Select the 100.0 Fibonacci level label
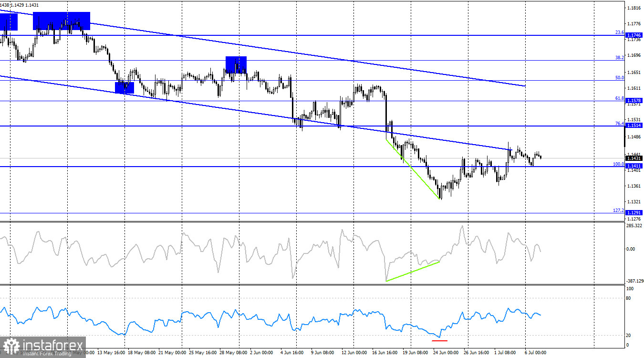 [x=619, y=164]
